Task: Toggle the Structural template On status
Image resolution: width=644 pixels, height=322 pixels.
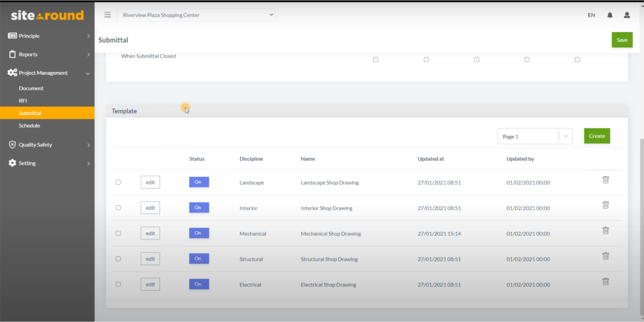Action: pos(199,259)
